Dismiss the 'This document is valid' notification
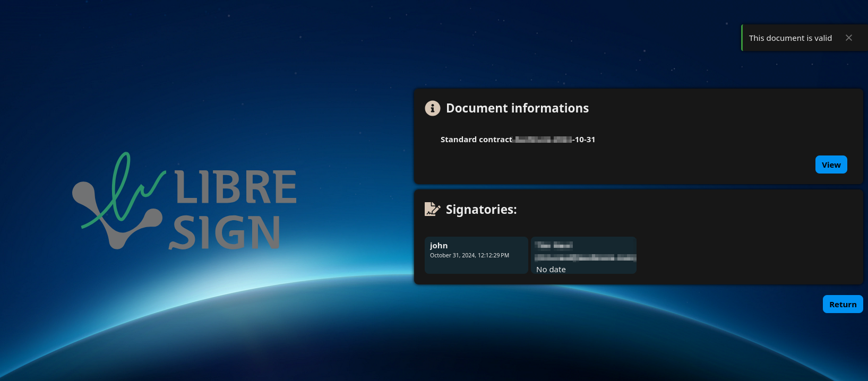 [x=849, y=38]
